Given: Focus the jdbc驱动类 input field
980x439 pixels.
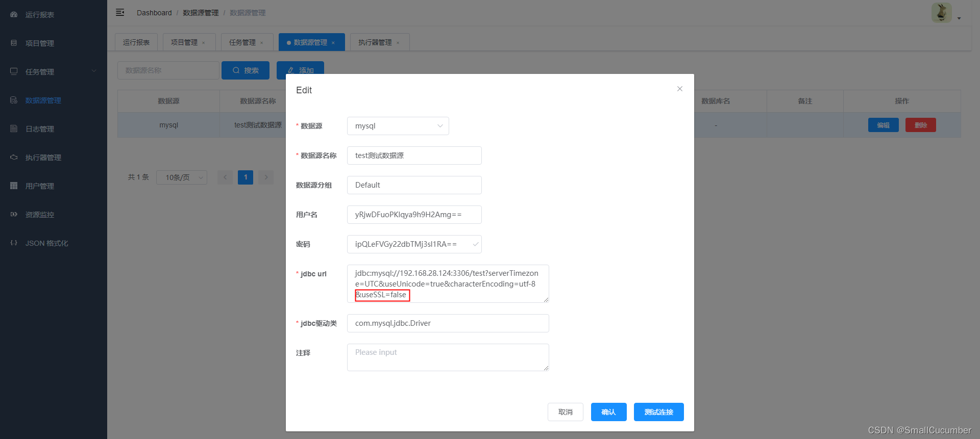Looking at the screenshot, I should click(448, 323).
